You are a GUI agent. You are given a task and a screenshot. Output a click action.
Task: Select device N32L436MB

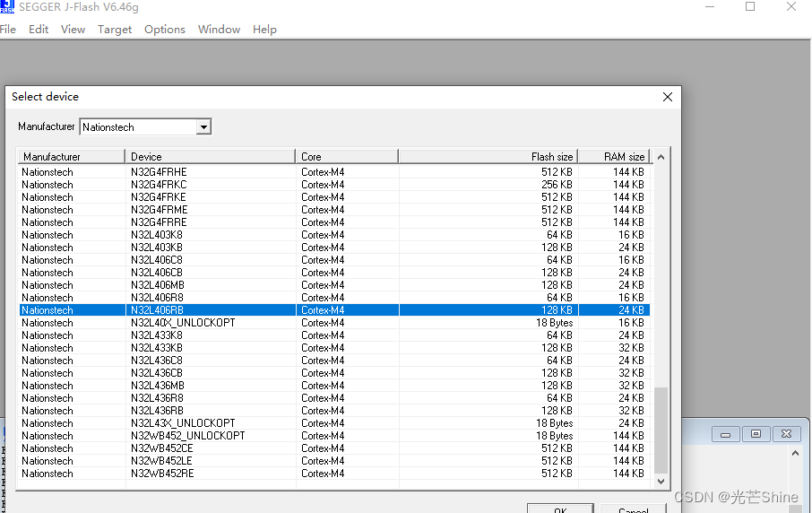click(334, 386)
